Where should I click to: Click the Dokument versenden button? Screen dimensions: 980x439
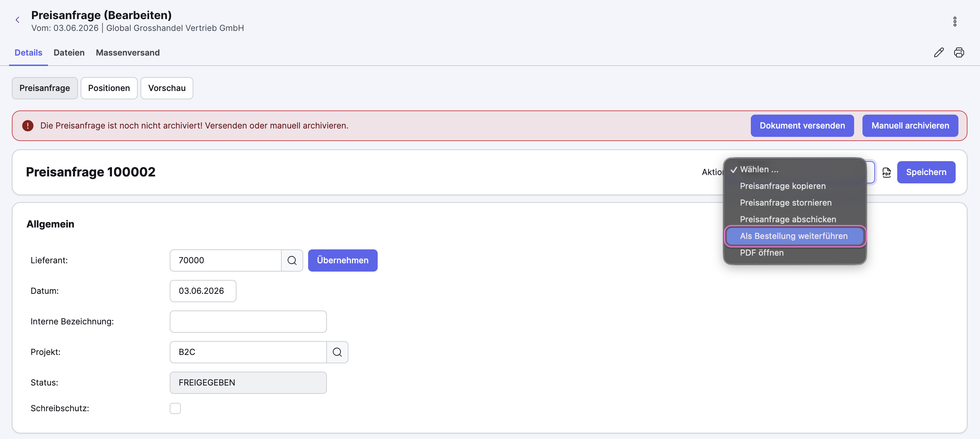[802, 126]
